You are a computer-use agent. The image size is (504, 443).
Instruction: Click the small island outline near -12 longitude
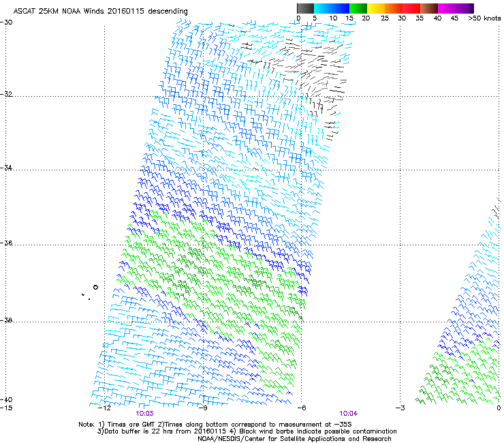tap(95, 288)
